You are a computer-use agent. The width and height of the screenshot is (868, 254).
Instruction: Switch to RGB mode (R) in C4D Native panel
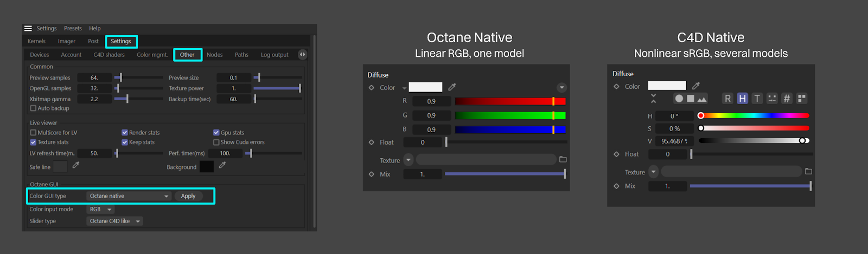(727, 99)
